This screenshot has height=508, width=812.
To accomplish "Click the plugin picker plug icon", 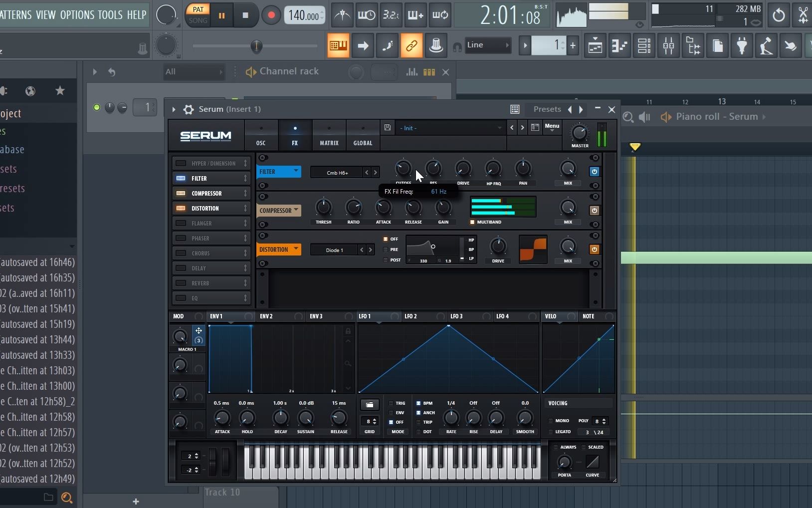I will [x=742, y=46].
